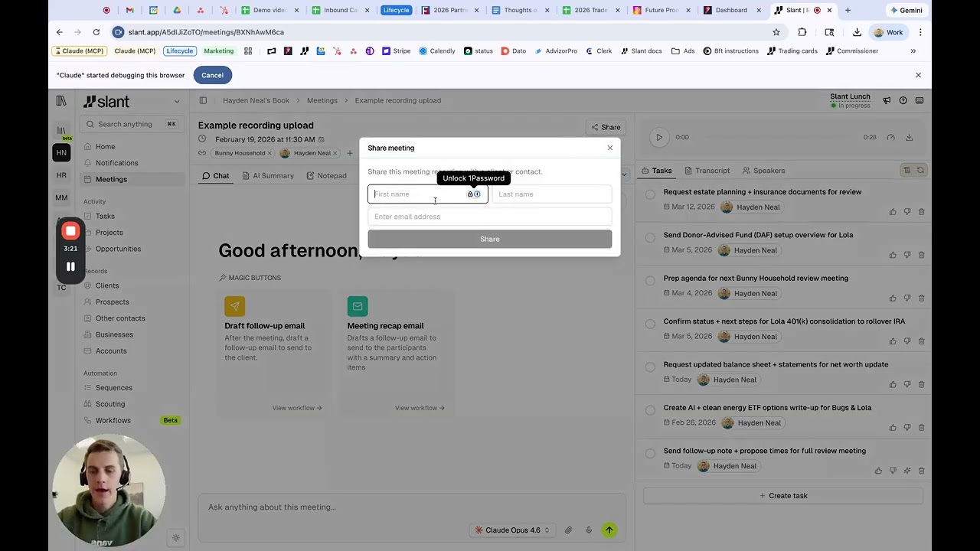
Task: Send the chat message with arrow button
Action: [609, 530]
